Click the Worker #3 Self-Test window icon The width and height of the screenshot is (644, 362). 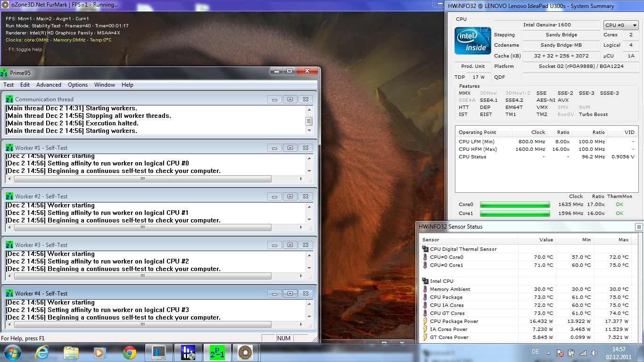9,245
